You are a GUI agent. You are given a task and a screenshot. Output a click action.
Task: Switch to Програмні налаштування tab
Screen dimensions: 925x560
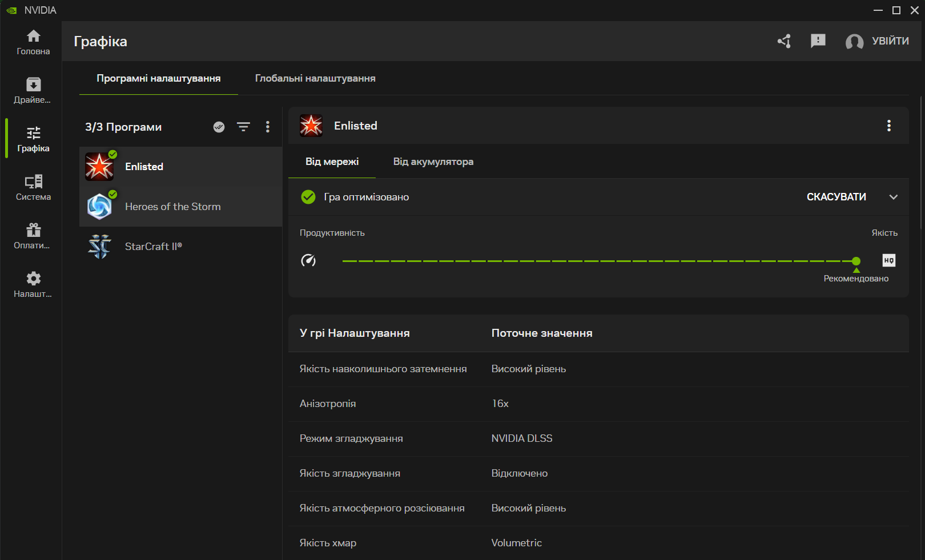pyautogui.click(x=159, y=78)
